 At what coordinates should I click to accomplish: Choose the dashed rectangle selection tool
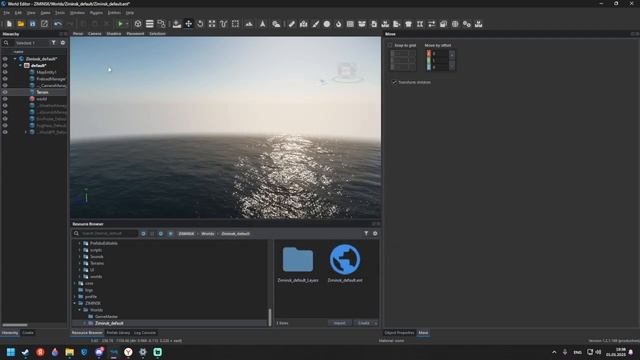tap(236, 24)
